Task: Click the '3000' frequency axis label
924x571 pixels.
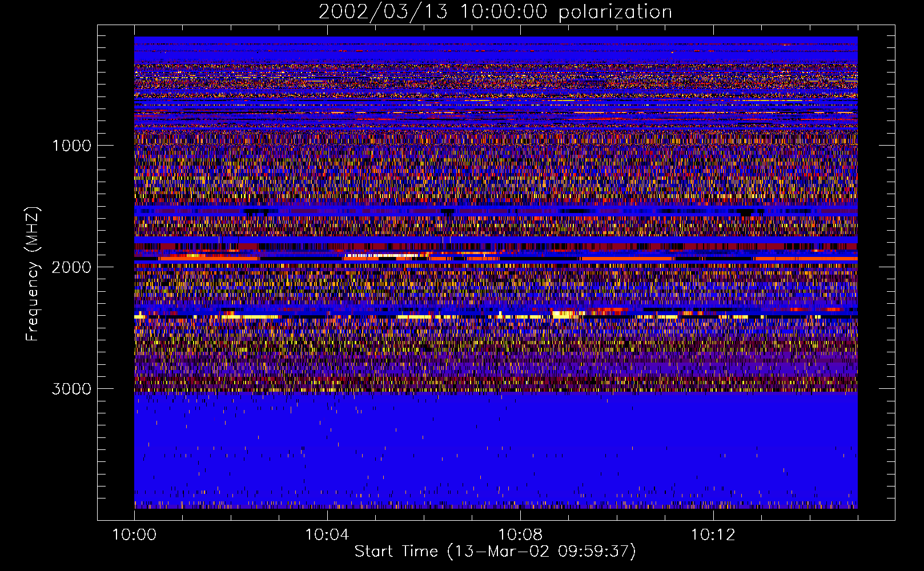Action: 71,389
